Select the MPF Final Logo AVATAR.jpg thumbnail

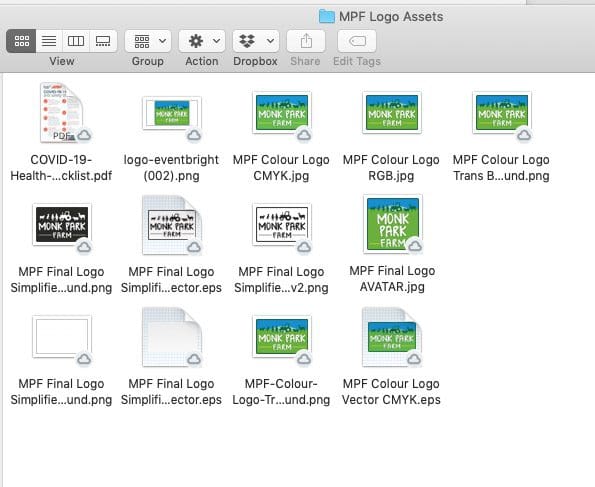tap(393, 224)
